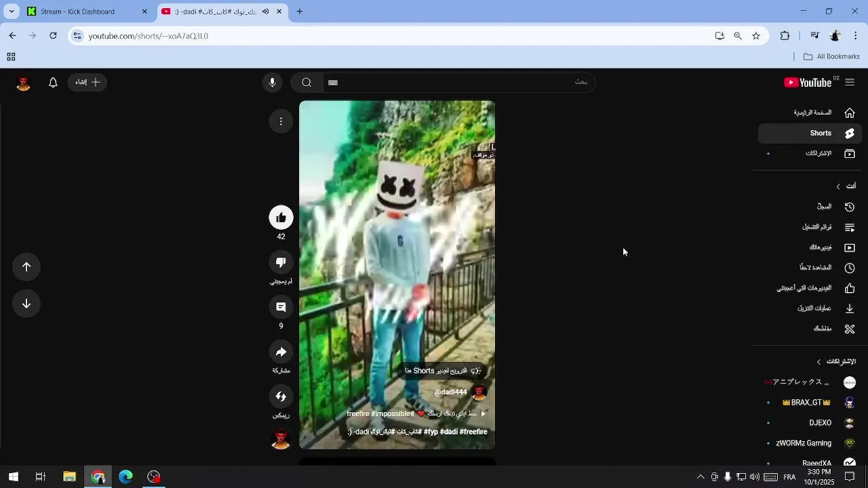Dislike the Short with thumbs down
868x488 pixels.
(x=281, y=263)
